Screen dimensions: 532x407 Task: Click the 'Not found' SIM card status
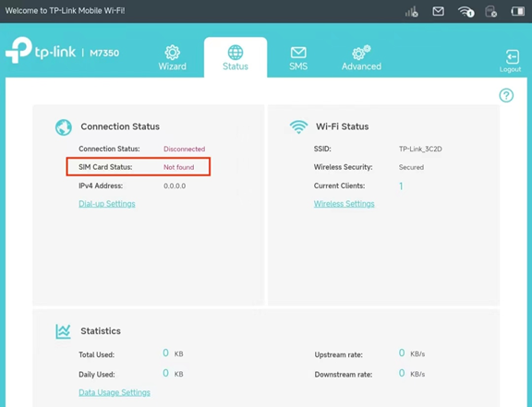[179, 167]
